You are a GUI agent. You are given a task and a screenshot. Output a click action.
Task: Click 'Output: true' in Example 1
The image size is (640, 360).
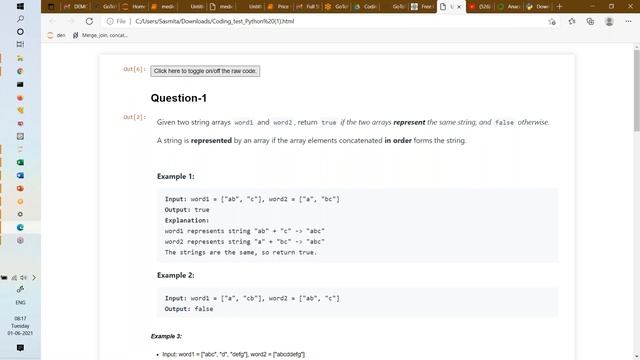coord(187,210)
